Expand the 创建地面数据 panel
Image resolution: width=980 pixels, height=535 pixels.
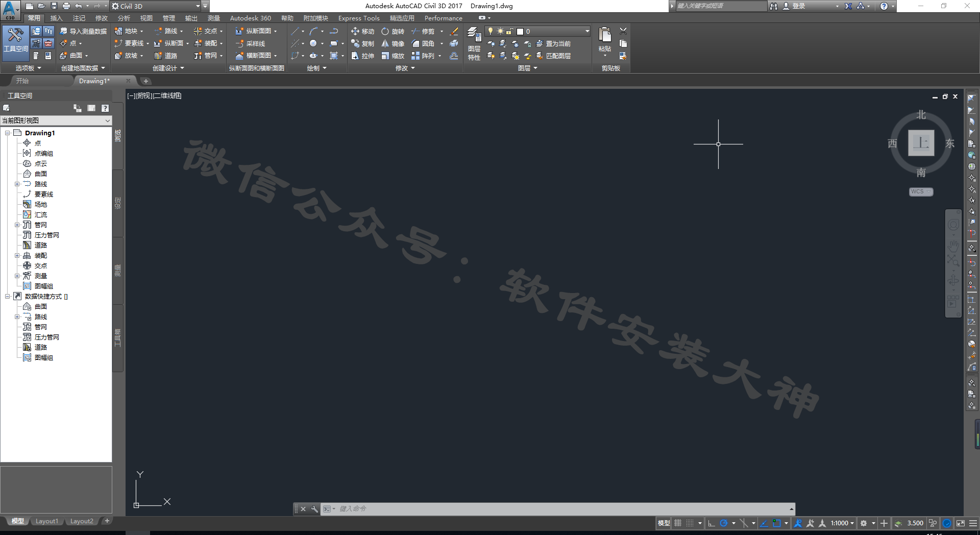pos(83,68)
